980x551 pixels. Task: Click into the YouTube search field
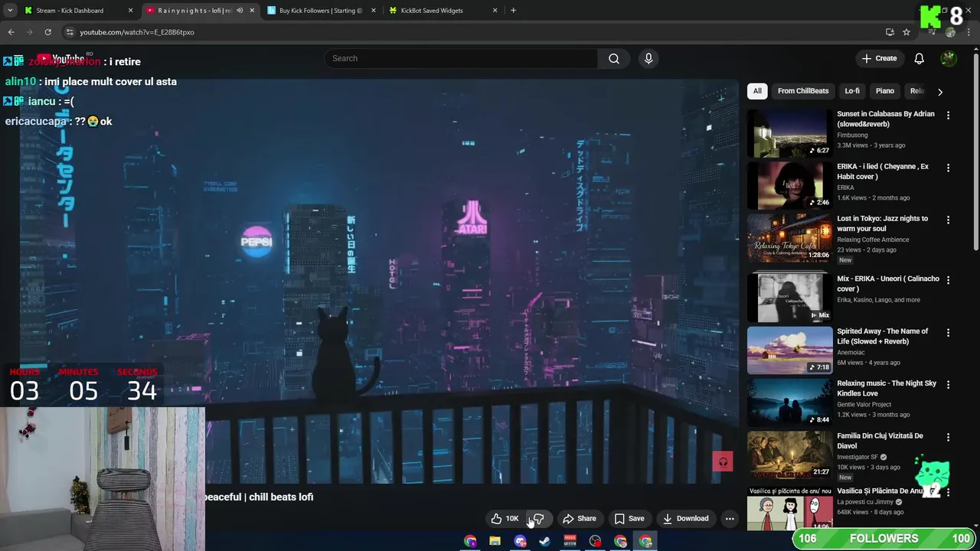463,59
